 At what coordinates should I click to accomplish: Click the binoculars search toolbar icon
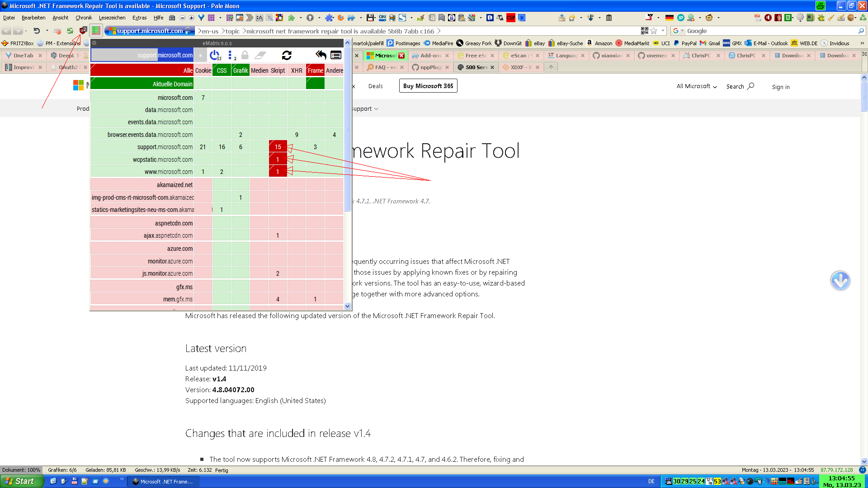172,18
